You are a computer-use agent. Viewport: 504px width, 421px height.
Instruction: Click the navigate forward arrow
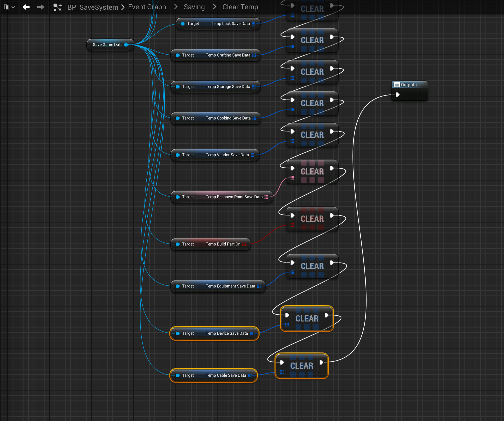click(x=41, y=7)
